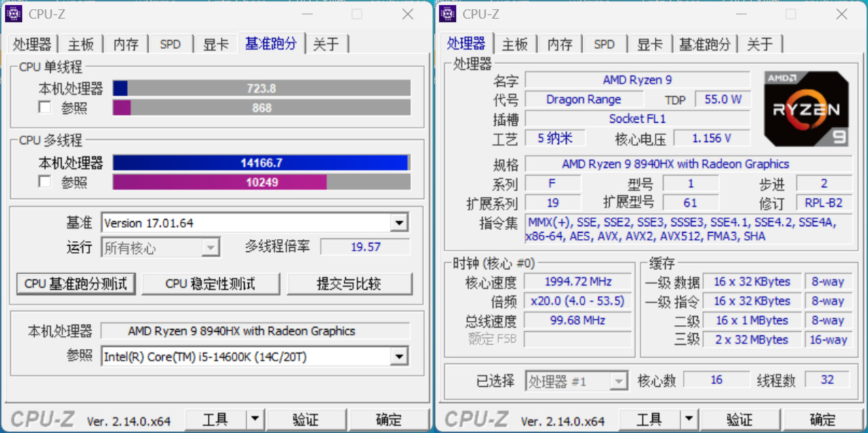The width and height of the screenshot is (868, 433).
Task: Open SPD tab in right window
Action: pos(604,44)
